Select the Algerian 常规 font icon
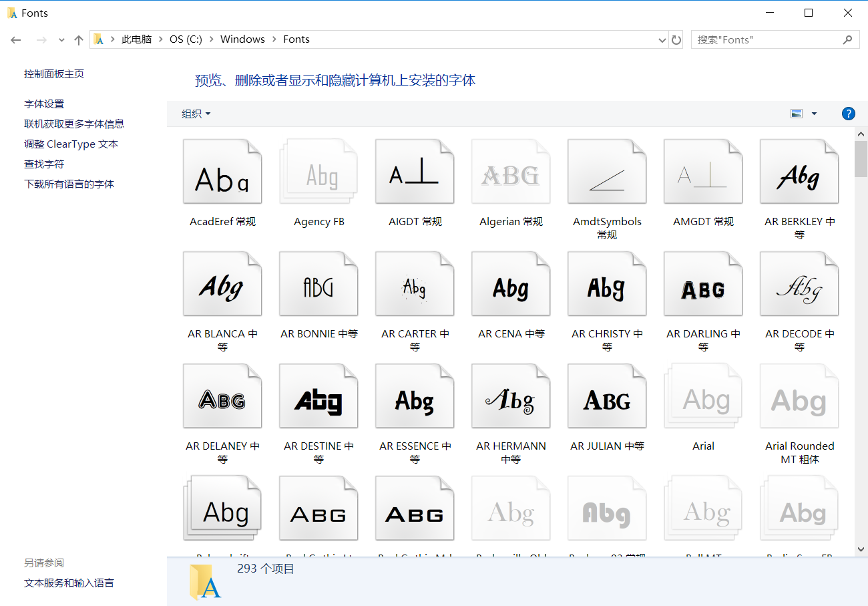 (x=511, y=172)
